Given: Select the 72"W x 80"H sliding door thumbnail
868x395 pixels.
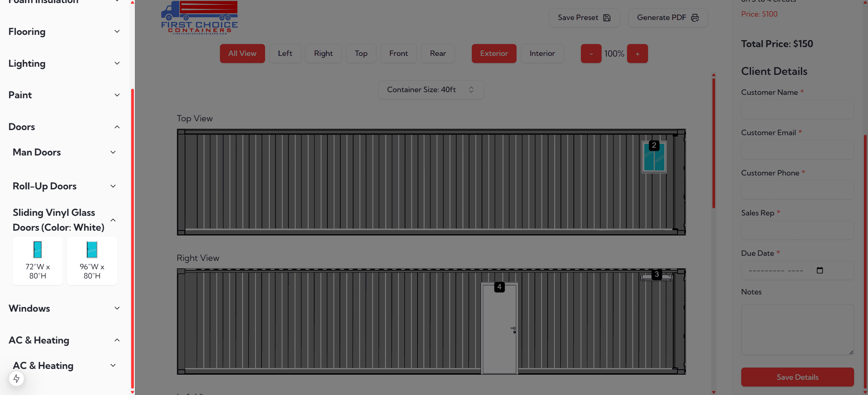Looking at the screenshot, I should [x=38, y=260].
